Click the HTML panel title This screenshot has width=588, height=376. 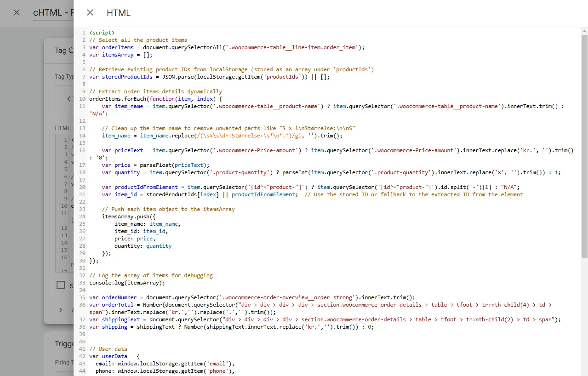coord(119,13)
